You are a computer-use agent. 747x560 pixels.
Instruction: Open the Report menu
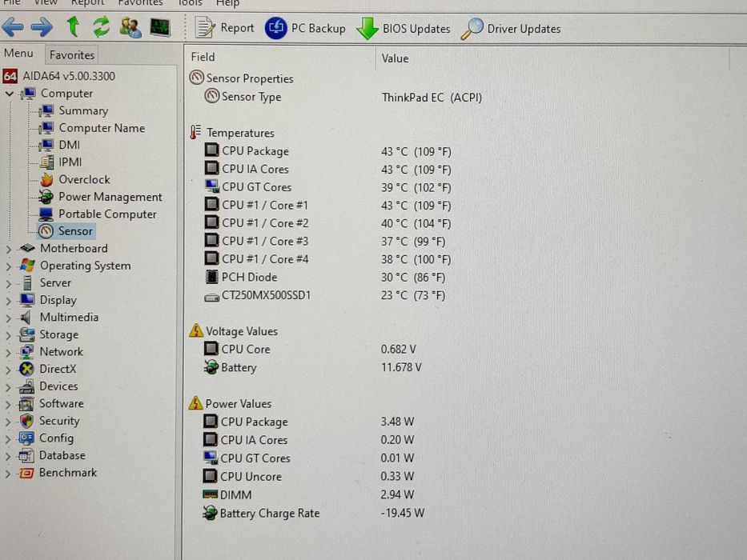[x=87, y=3]
